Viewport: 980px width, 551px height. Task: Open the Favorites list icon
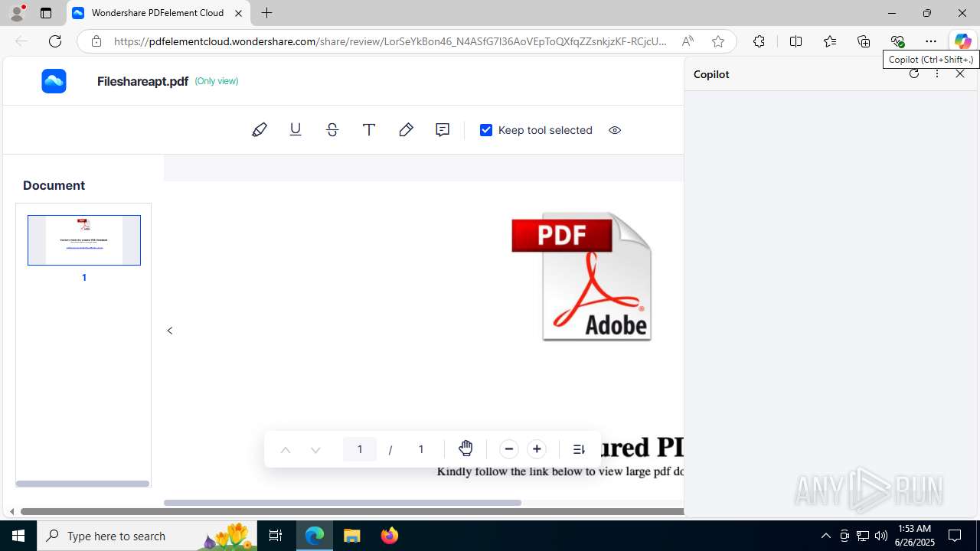coord(830,41)
